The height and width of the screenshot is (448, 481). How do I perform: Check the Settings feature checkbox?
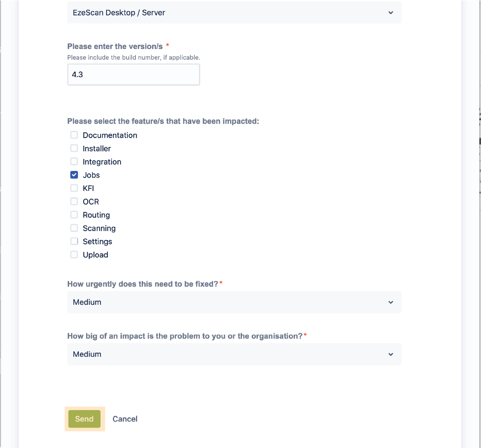(74, 241)
